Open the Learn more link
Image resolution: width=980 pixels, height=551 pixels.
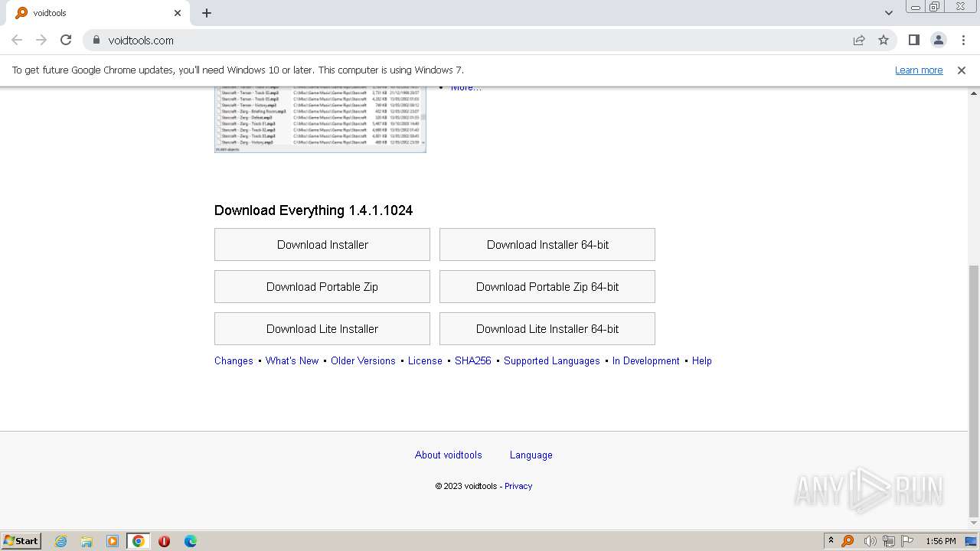pos(919,70)
